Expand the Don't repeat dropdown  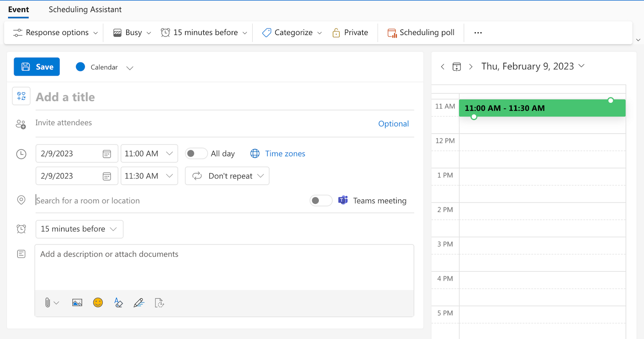[227, 176]
